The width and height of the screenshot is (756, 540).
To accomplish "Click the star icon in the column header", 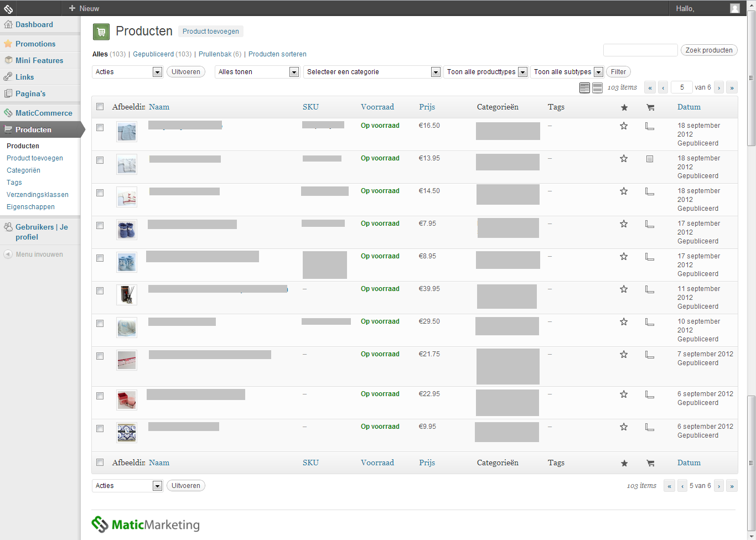I will pos(624,107).
